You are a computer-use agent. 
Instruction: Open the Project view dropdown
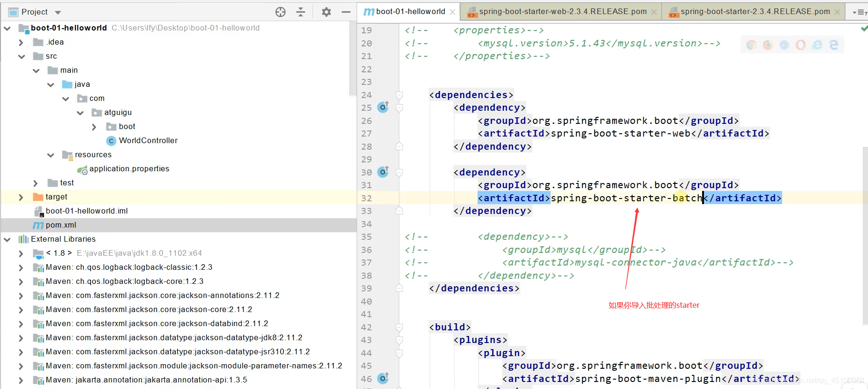(58, 12)
